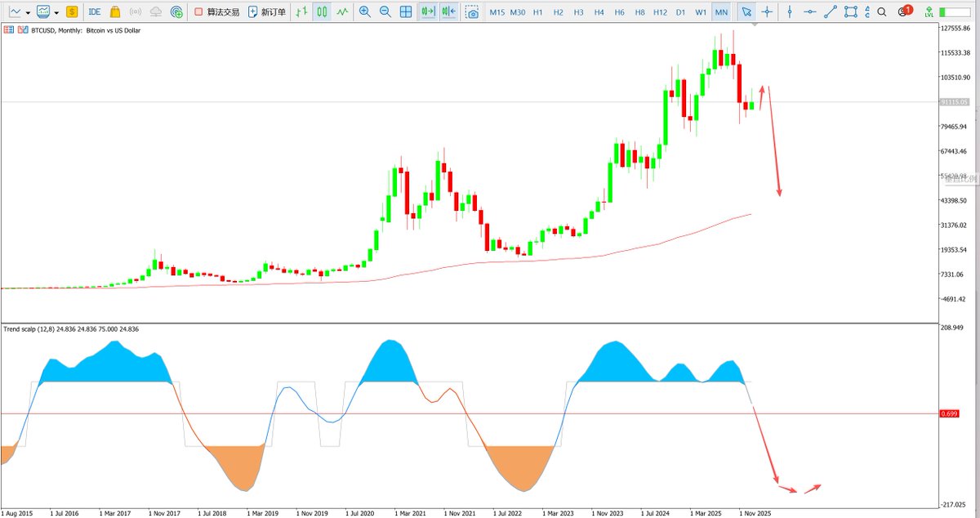This screenshot has width=980, height=518.
Task: Click the Market shopping icon
Action: tap(114, 11)
